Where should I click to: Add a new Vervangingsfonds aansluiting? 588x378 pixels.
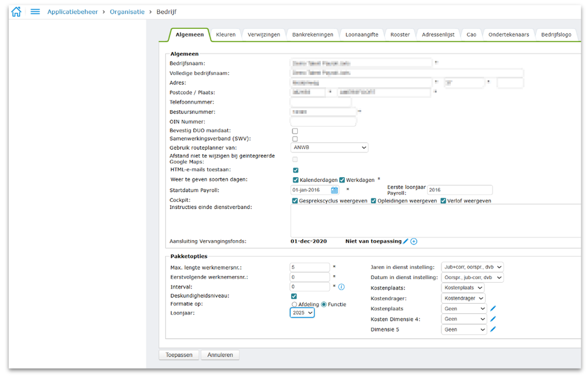coord(414,241)
